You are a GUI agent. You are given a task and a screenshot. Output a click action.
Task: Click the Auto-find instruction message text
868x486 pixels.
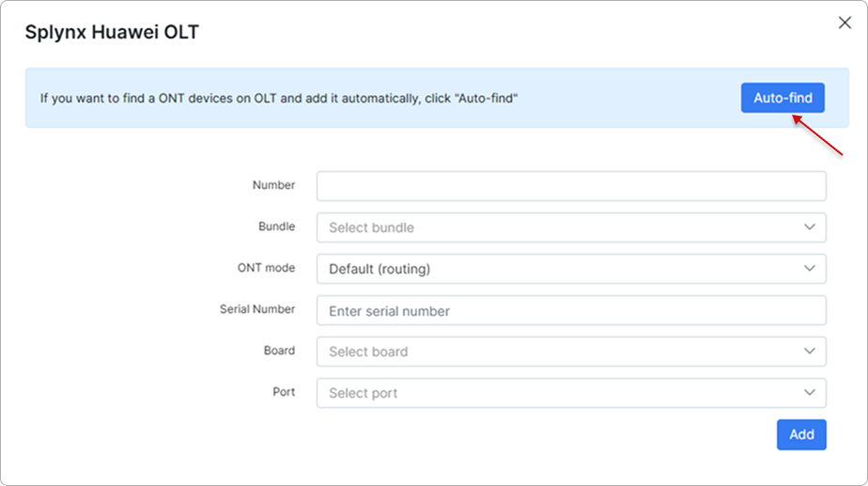click(279, 99)
